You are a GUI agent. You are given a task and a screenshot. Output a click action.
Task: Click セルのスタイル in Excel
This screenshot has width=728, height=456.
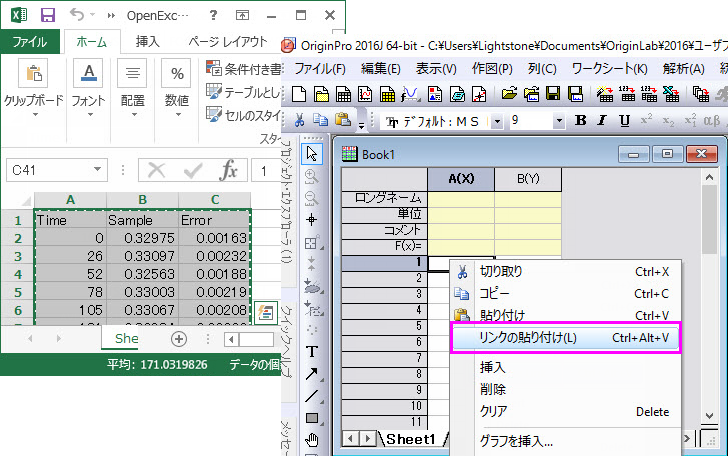(x=244, y=115)
